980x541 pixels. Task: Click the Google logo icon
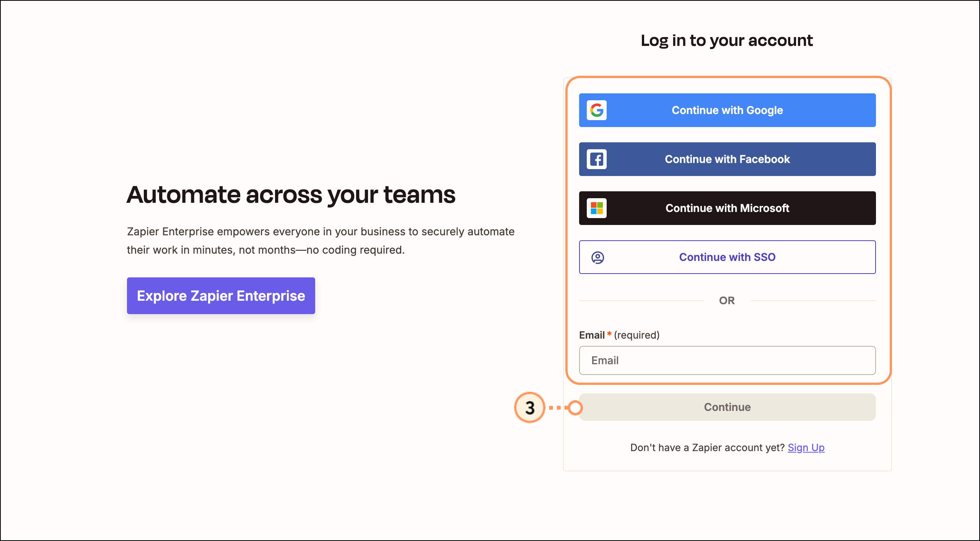point(597,110)
